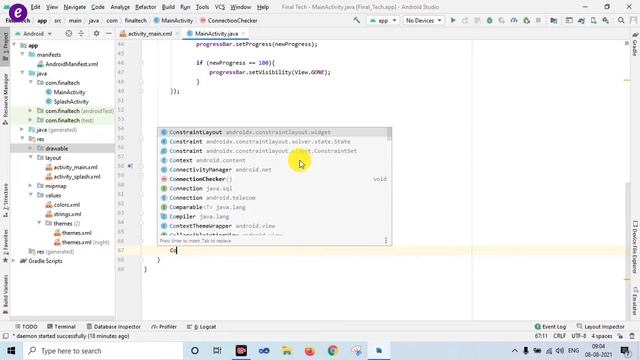The width and height of the screenshot is (640, 360).
Task: Open colors.xml in the project tree
Action: point(67,204)
